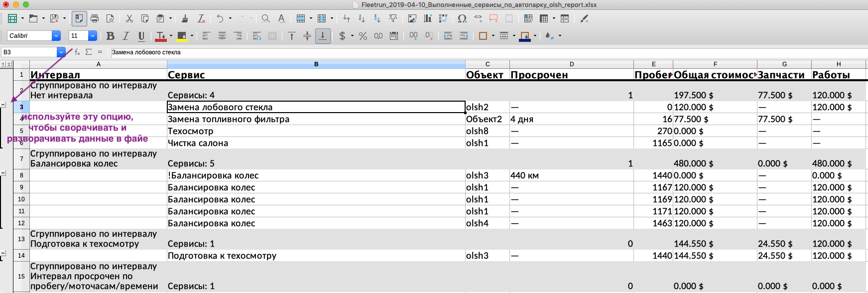Open the font size 11 dropdown
The image size is (868, 293).
(x=93, y=36)
